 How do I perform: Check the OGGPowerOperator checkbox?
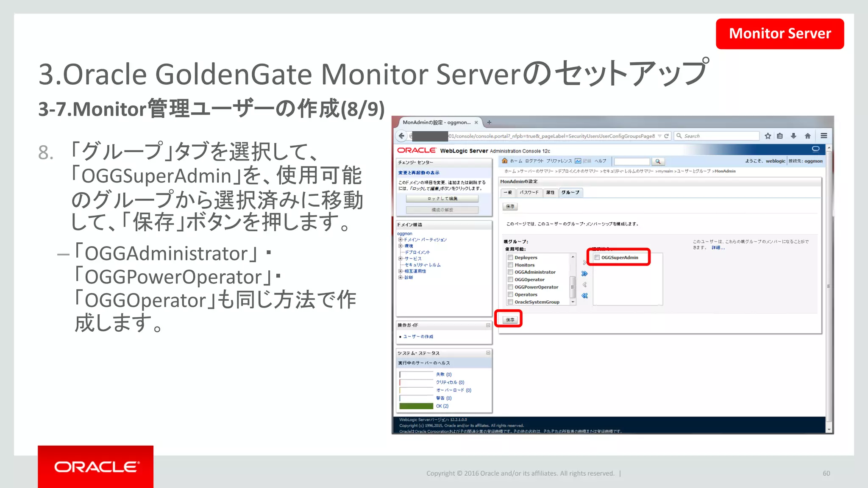pyautogui.click(x=510, y=287)
